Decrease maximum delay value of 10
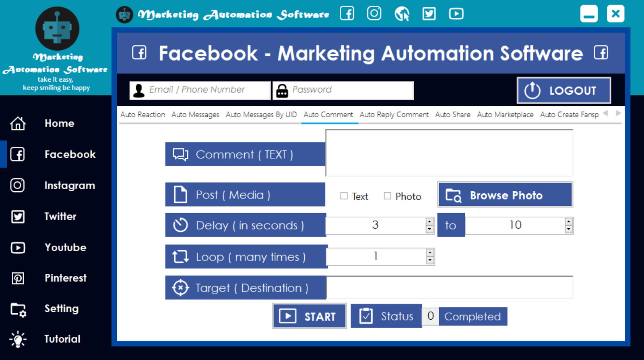This screenshot has width=644, height=360. tap(568, 229)
